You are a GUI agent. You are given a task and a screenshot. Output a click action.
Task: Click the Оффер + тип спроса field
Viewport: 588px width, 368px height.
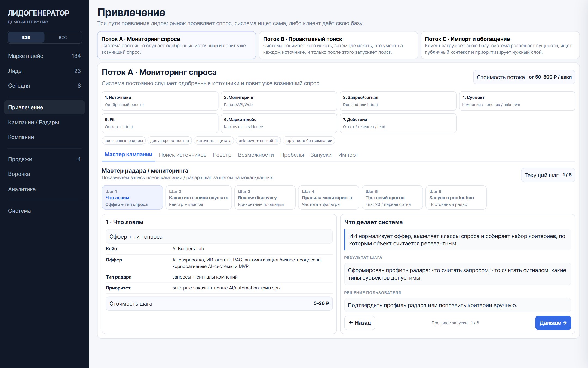pos(219,237)
